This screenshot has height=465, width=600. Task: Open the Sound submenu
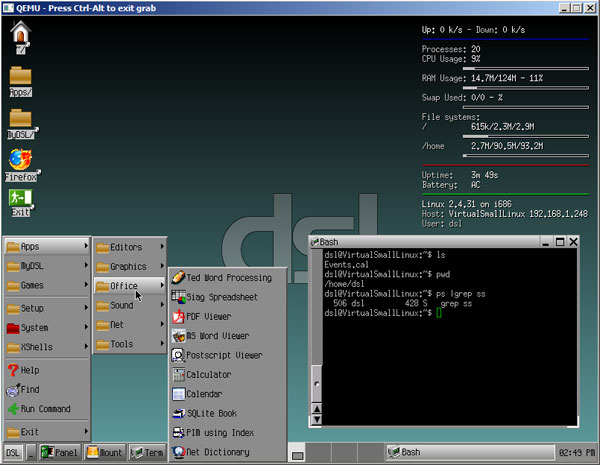click(130, 305)
